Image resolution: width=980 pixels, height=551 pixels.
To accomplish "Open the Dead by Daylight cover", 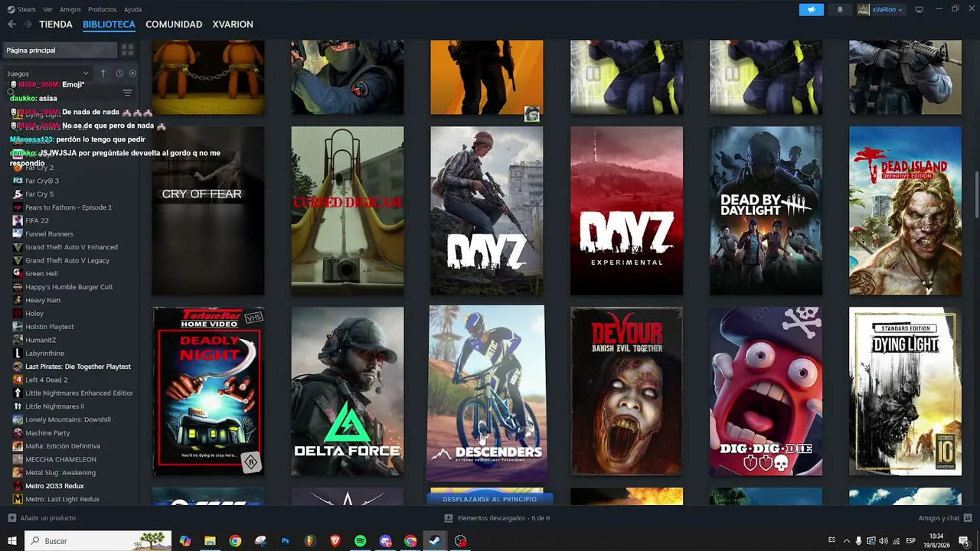I will click(x=766, y=210).
